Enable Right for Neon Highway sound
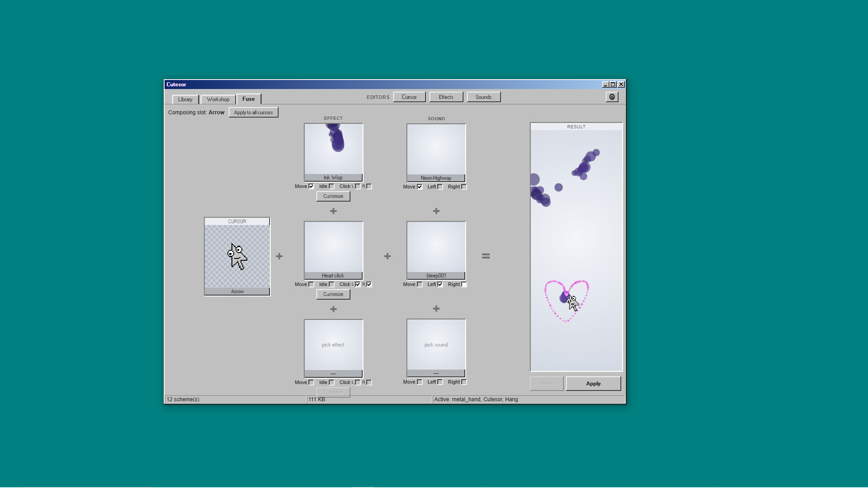The height and width of the screenshot is (488, 868). [464, 187]
